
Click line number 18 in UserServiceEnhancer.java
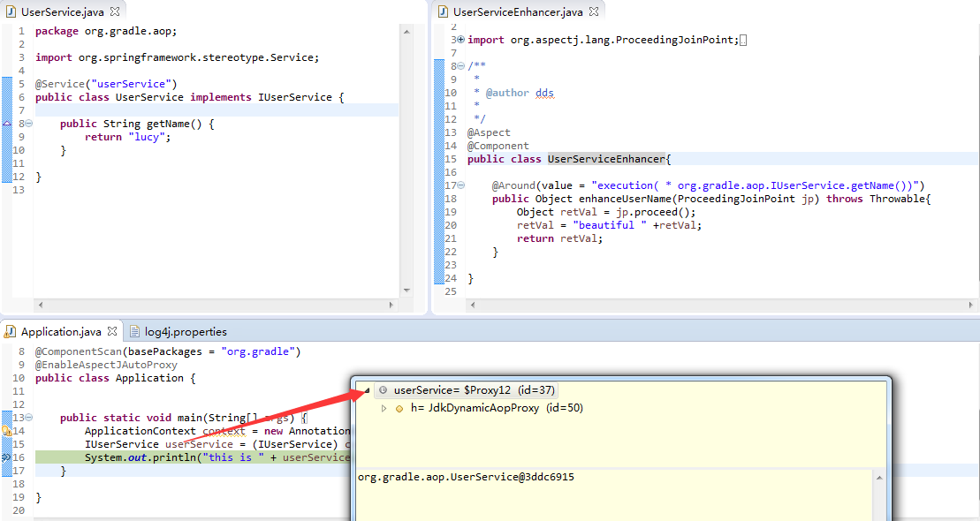pyautogui.click(x=451, y=199)
